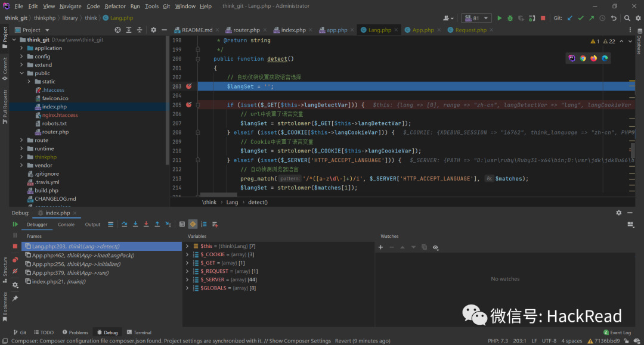
Task: Click Step Into icon in debugger toolbar
Action: (135, 225)
